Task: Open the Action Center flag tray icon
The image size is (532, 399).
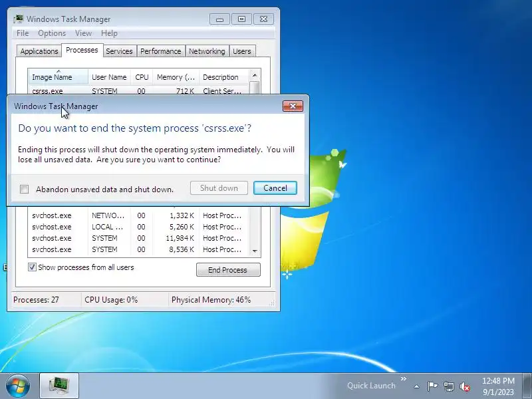Action: pos(432,386)
